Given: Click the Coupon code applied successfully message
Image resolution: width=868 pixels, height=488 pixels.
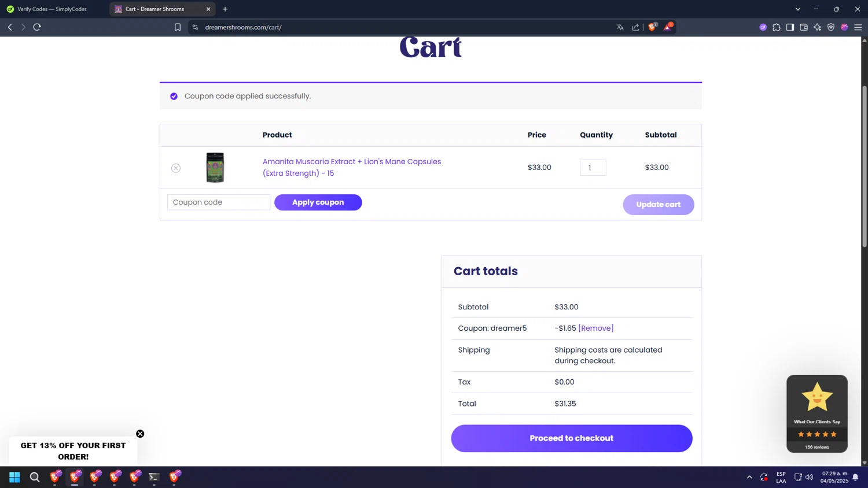Looking at the screenshot, I should coord(248,96).
